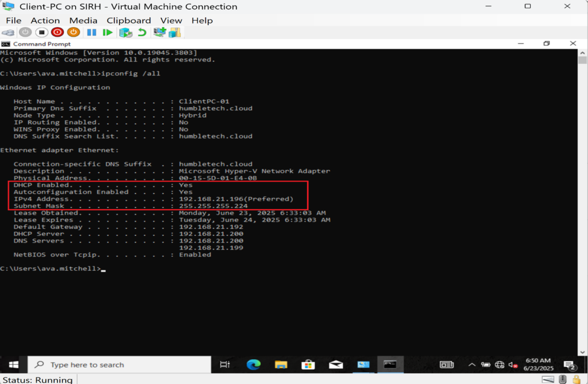Create a checkpoint using the toolbar icon
The height and width of the screenshot is (384, 588).
click(x=125, y=33)
